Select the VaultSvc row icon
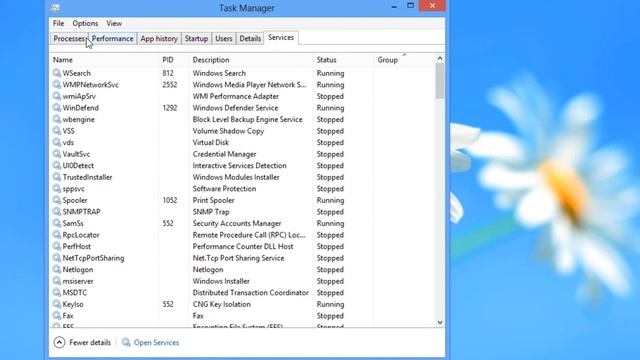 click(57, 154)
